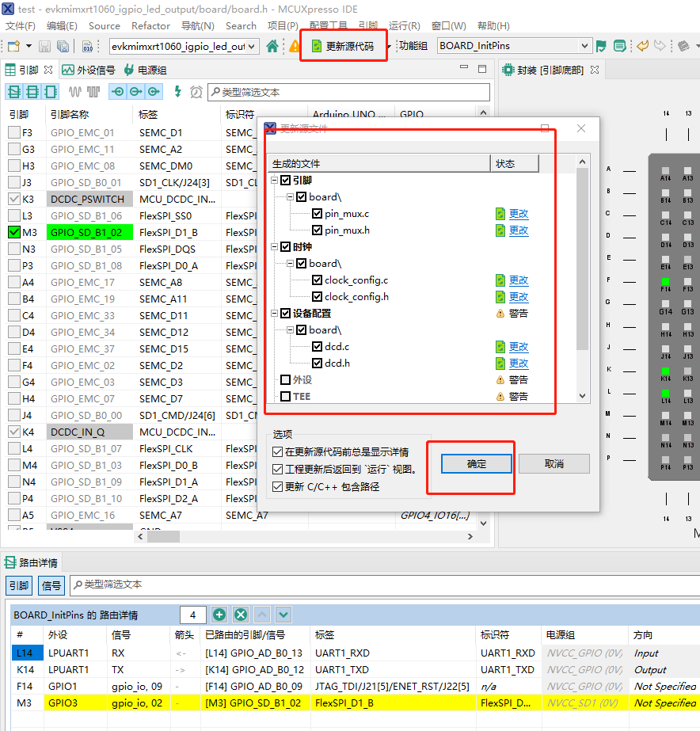
Task: Toggle 更新 C/C++ 包含路径 option
Action: click(277, 487)
